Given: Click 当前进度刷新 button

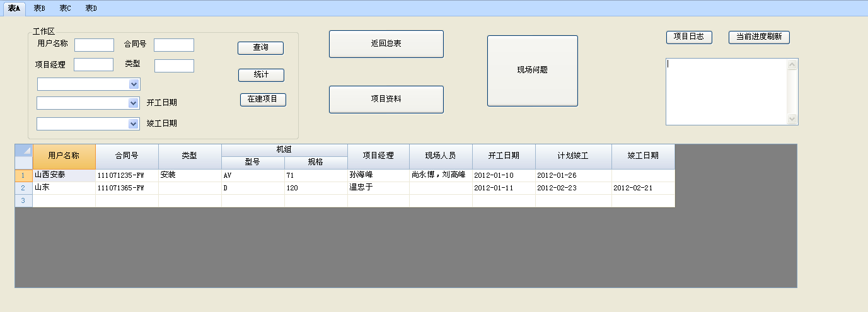Looking at the screenshot, I should coord(759,37).
